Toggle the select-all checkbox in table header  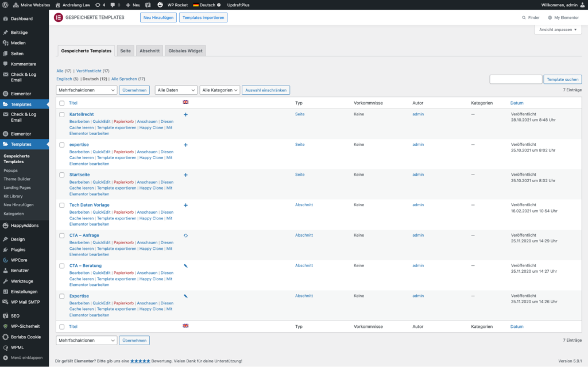[62, 103]
